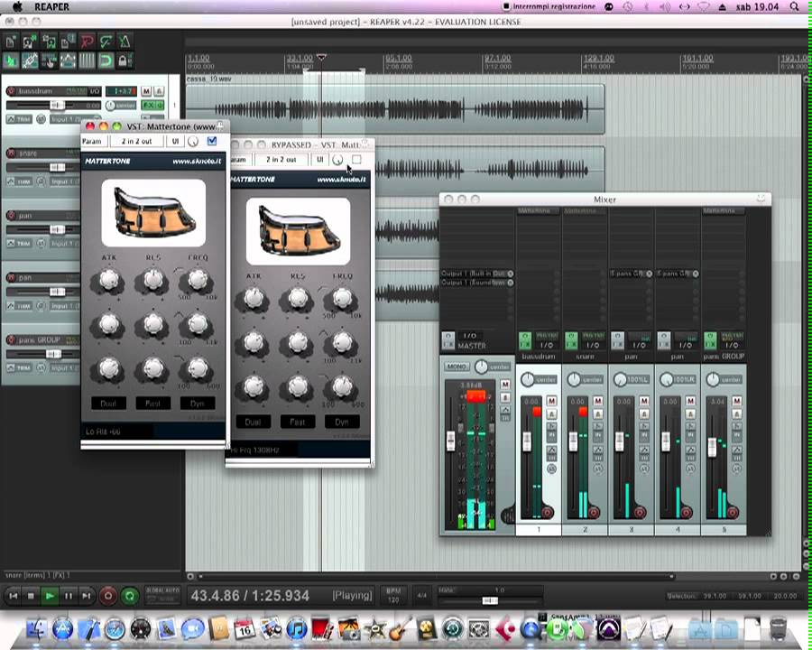Arm record on mixer channel 5
Screen dimensions: 812x650
point(733,513)
